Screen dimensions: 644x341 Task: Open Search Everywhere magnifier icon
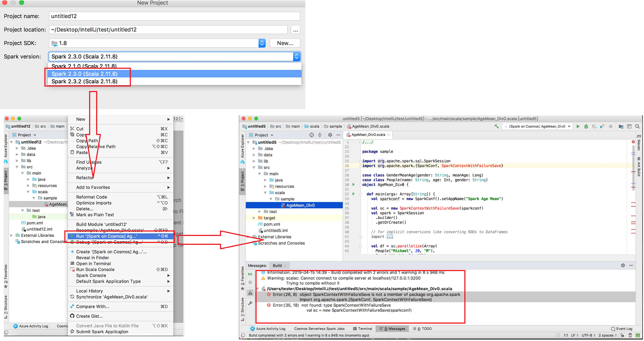pos(637,126)
